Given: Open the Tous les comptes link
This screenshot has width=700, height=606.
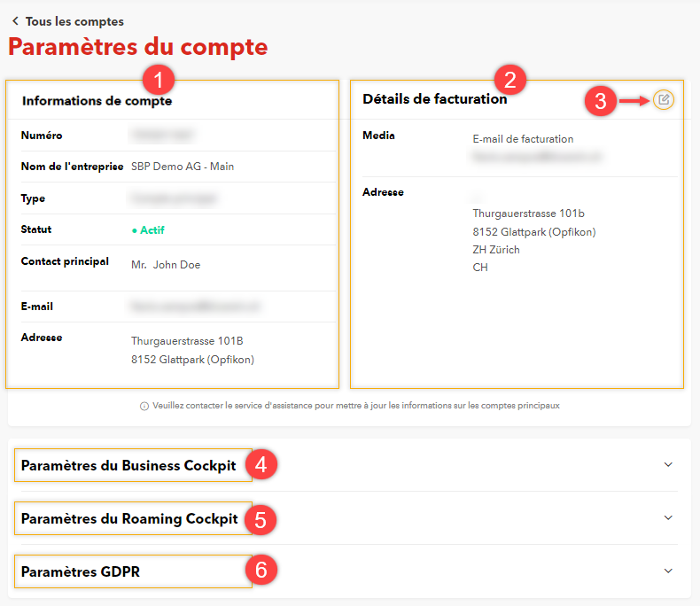Looking at the screenshot, I should coord(74,21).
